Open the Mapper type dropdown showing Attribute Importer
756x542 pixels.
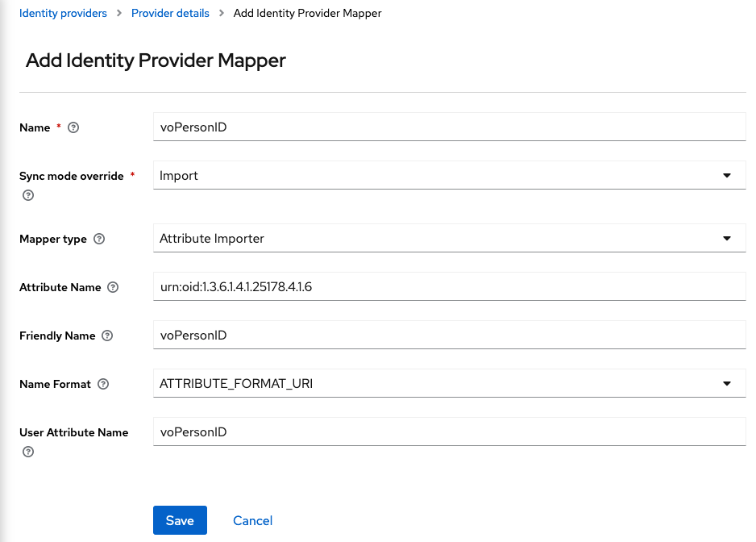[449, 238]
